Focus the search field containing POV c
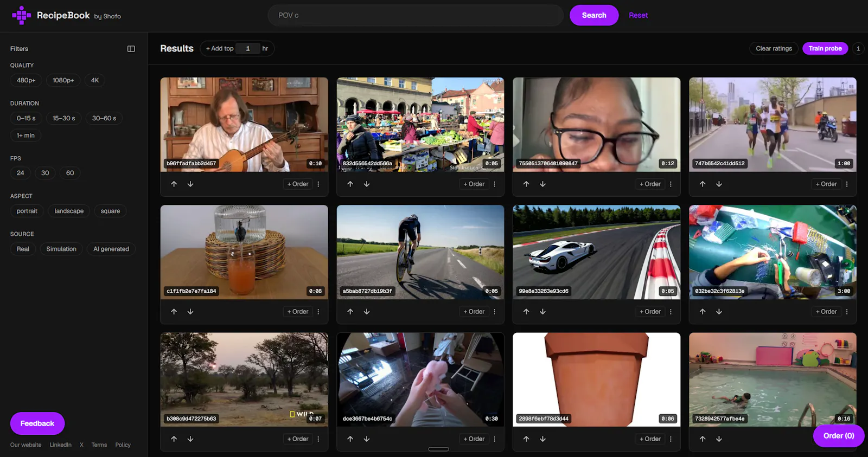Screen dimensions: 868x457 click(416, 15)
